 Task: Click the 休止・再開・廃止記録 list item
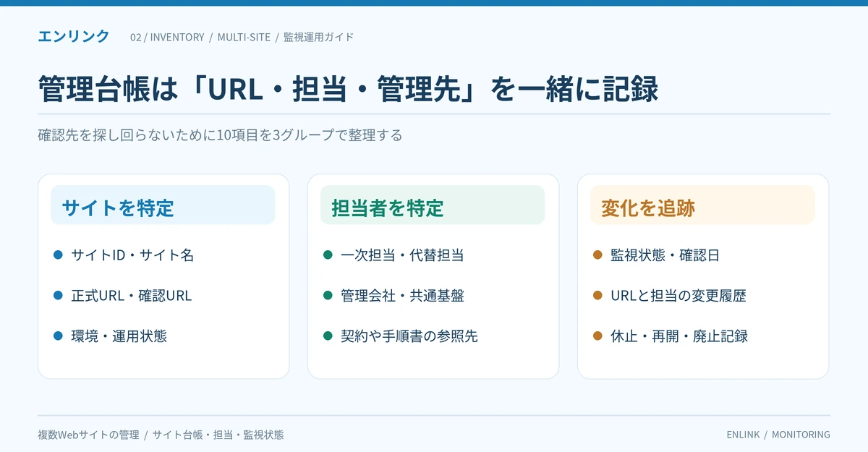(679, 336)
